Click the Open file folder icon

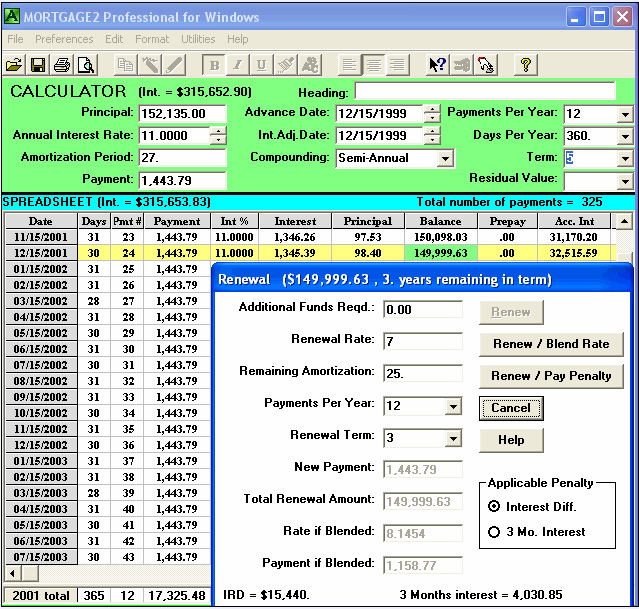(x=14, y=65)
